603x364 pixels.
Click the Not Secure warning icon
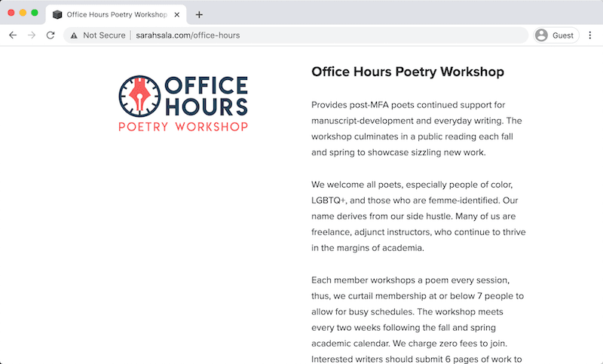coord(74,35)
